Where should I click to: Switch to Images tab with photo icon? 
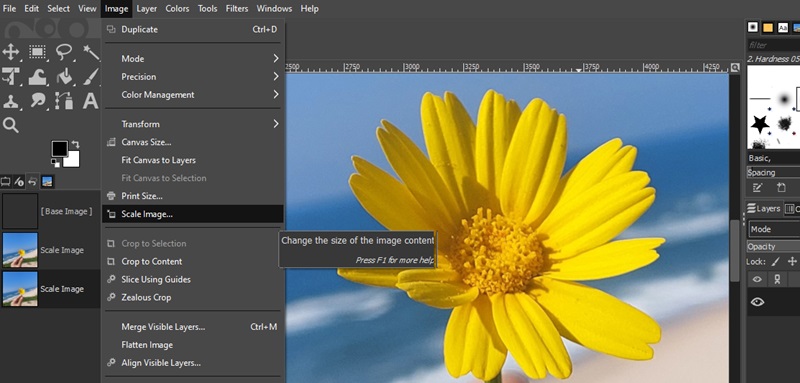click(x=47, y=182)
